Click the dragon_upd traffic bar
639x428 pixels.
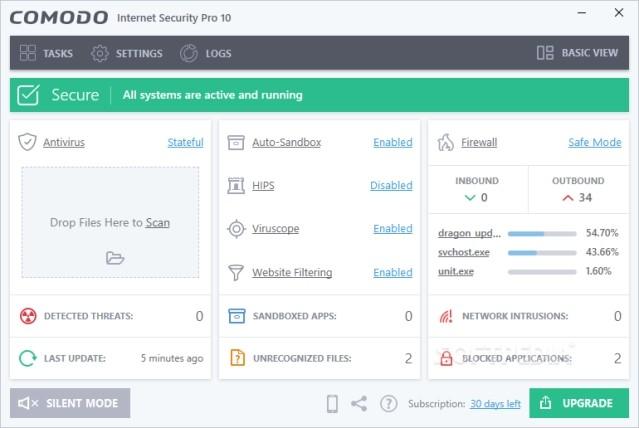542,234
